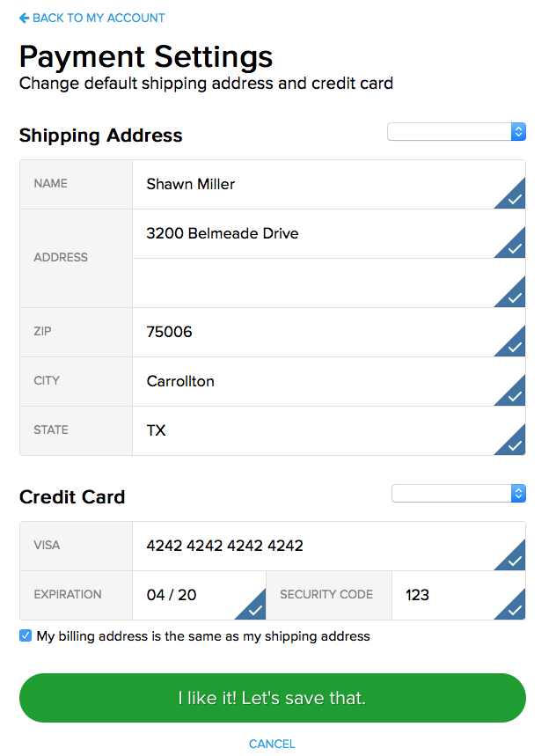Click checkmark icon in Expiration field
Viewport: 556px width, 756px height.
pyautogui.click(x=255, y=609)
